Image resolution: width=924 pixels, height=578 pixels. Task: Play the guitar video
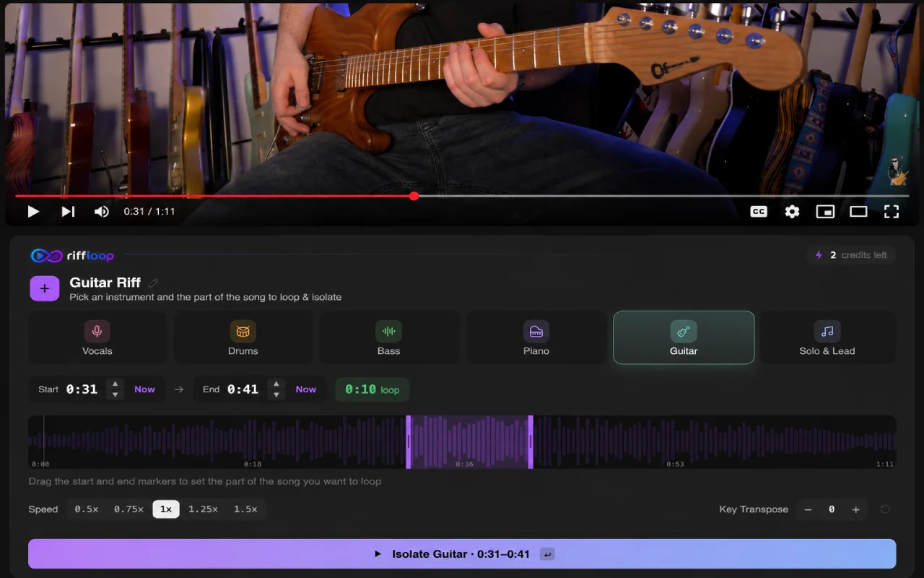(x=33, y=212)
